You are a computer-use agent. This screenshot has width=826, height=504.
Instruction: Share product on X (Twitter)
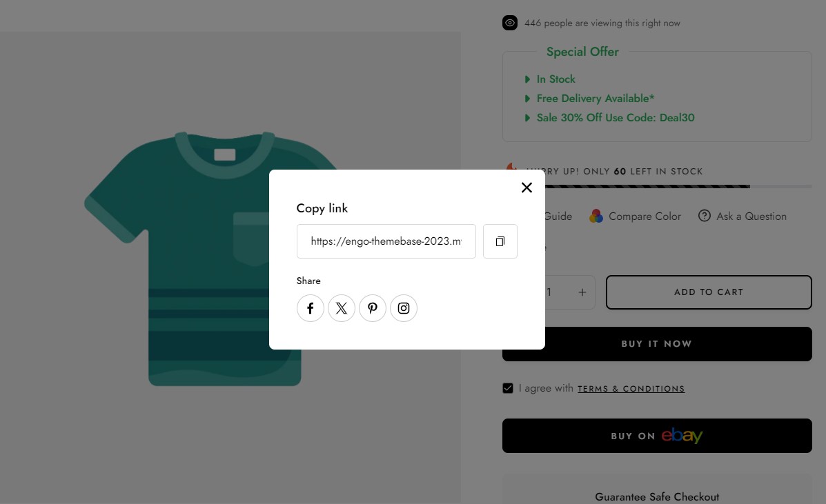pyautogui.click(x=342, y=308)
